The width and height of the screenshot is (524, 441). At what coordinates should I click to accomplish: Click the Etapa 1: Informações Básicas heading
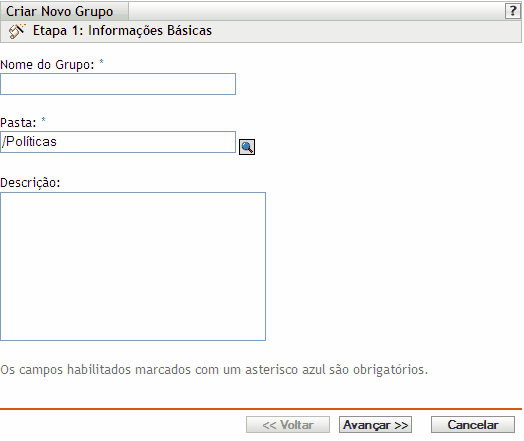click(122, 31)
